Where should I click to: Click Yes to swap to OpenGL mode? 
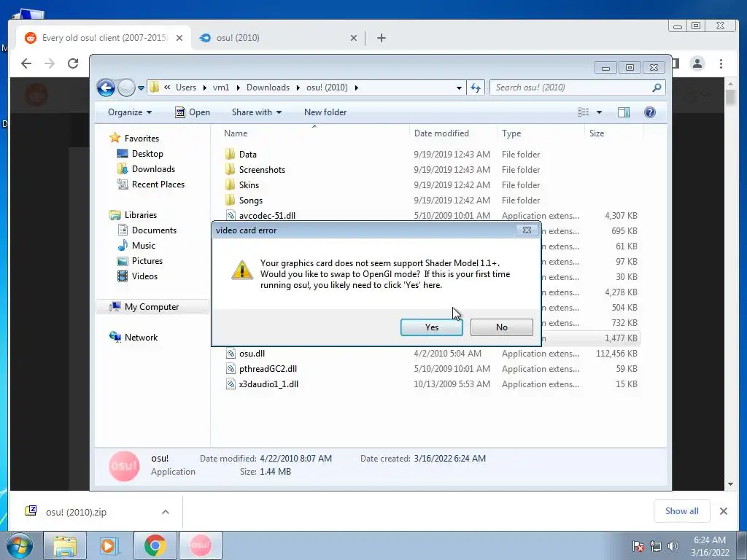pos(432,327)
